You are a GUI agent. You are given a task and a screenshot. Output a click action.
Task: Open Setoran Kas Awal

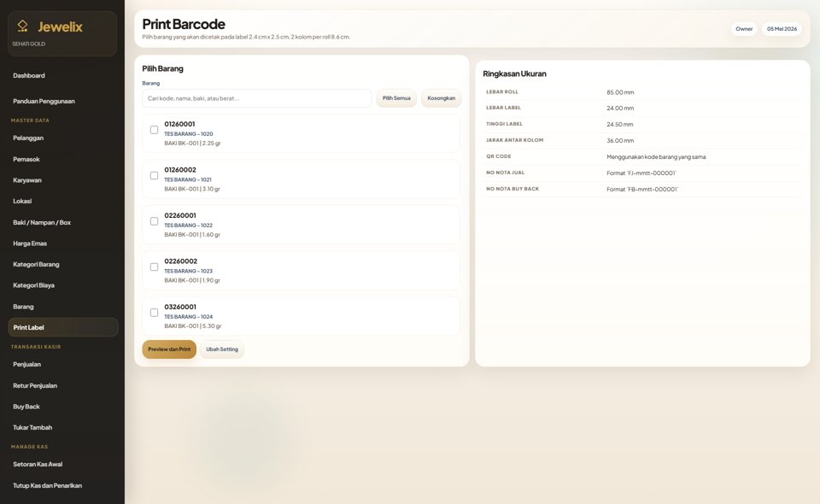coord(62,464)
